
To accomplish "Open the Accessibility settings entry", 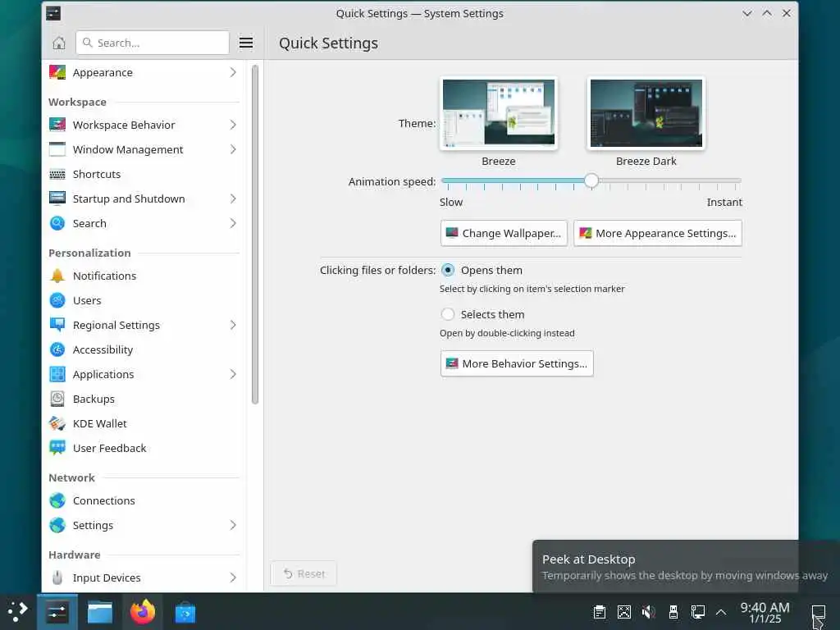I will 144,349.
